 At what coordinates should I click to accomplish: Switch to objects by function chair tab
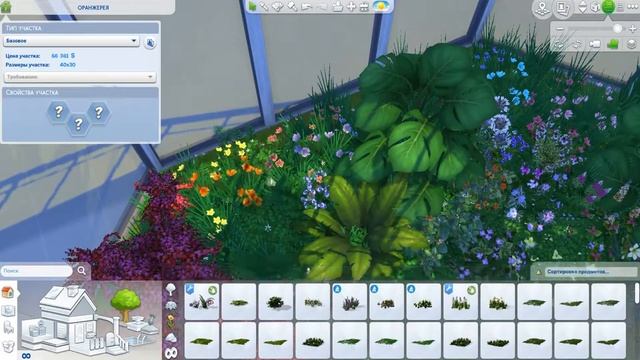tap(8, 328)
